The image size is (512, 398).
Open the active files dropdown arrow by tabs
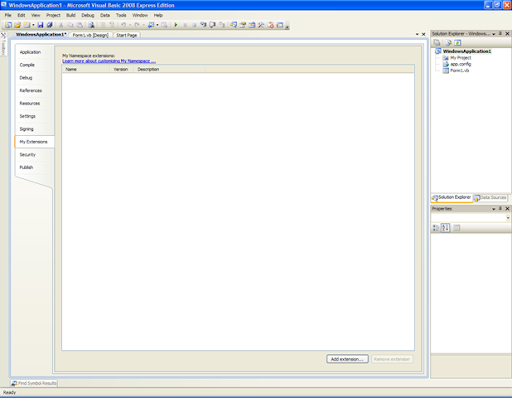[x=417, y=34]
